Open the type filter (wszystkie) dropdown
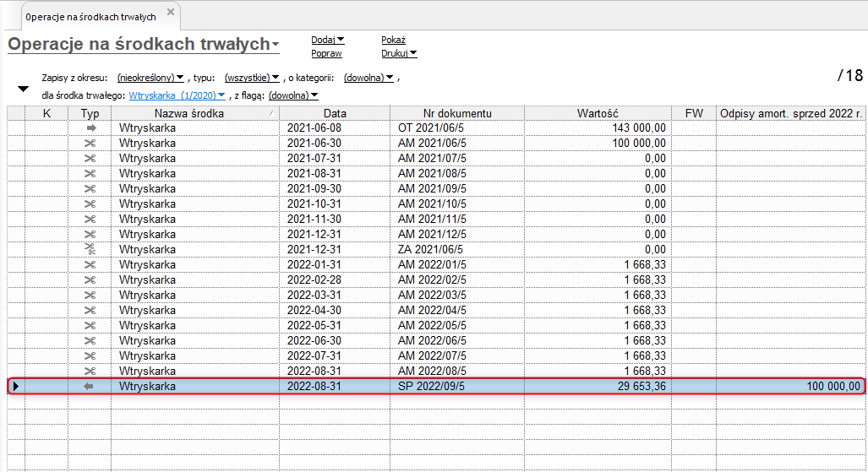The image size is (868, 472). tap(252, 78)
